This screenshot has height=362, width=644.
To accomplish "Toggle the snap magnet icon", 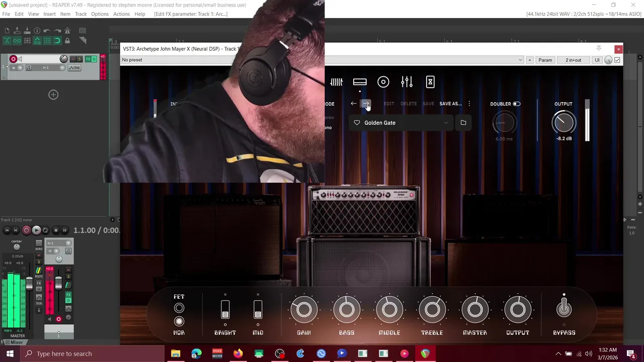I will point(57,41).
